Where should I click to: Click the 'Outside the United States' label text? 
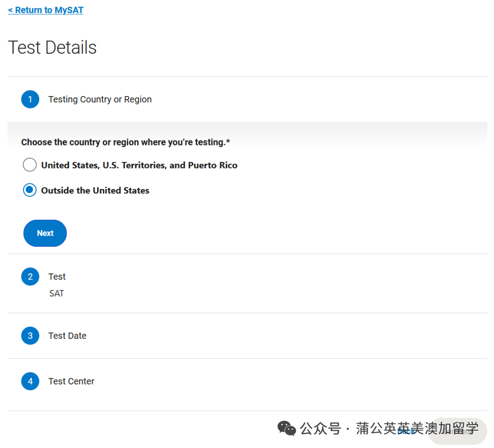[x=95, y=190]
